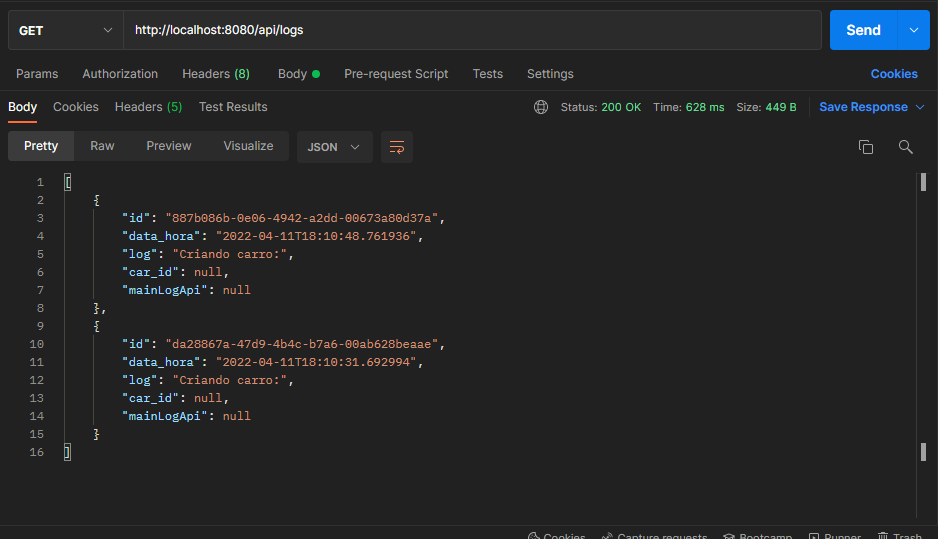Select the Pretty view mode
This screenshot has width=938, height=539.
[41, 146]
